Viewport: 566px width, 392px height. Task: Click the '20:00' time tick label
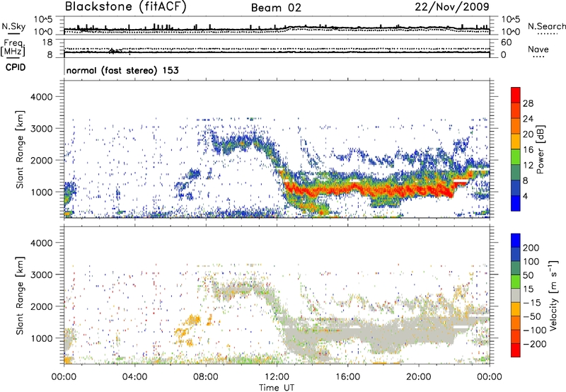[419, 377]
